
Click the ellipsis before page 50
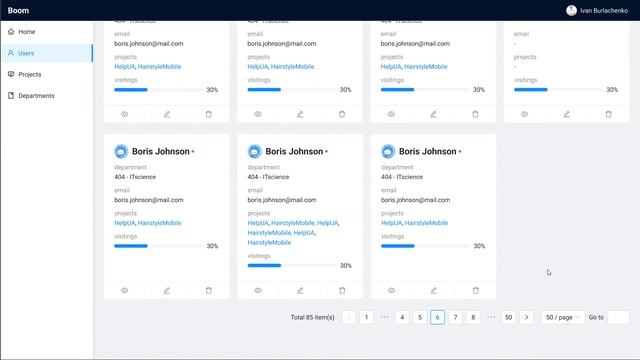coord(491,317)
